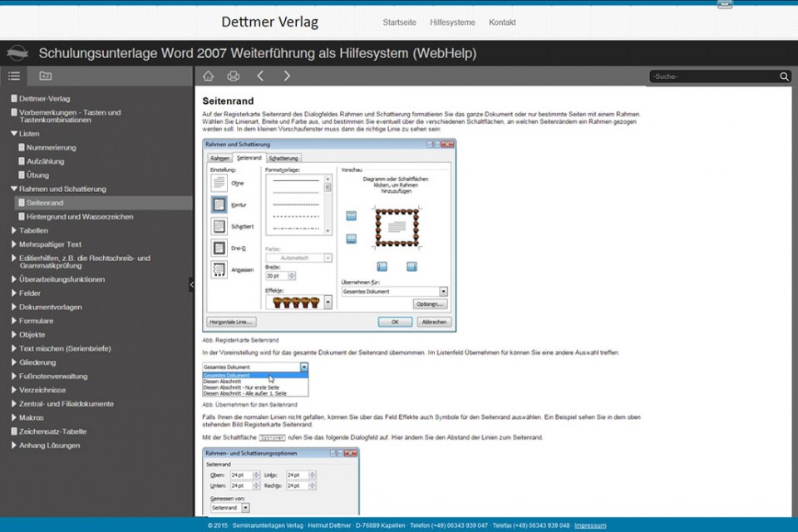Select the Zeichensatz-Tabelle topic
The width and height of the screenshot is (798, 532).
click(x=52, y=431)
